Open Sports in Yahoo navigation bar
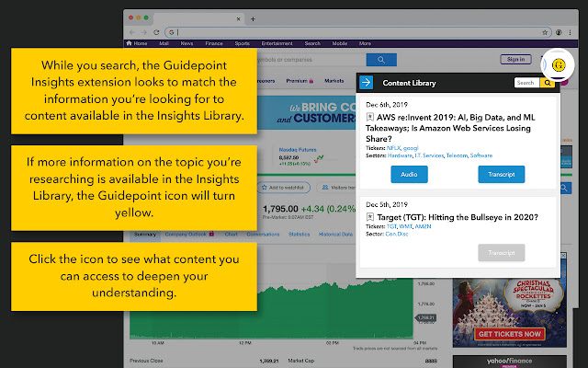 pos(243,43)
